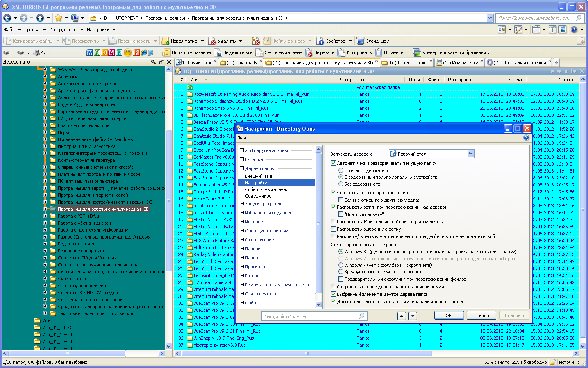Click the help icon in settings dialog

pyautogui.click(x=526, y=138)
